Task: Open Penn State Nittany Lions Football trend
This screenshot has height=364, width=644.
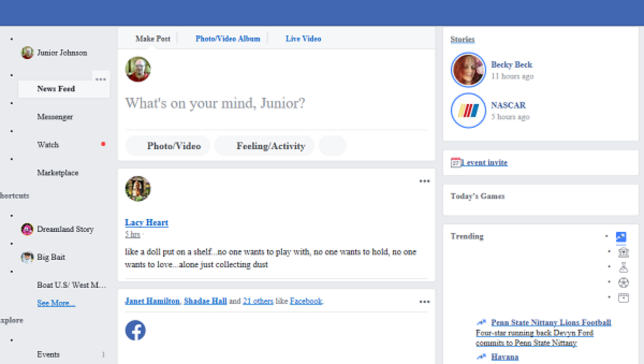Action: 551,323
